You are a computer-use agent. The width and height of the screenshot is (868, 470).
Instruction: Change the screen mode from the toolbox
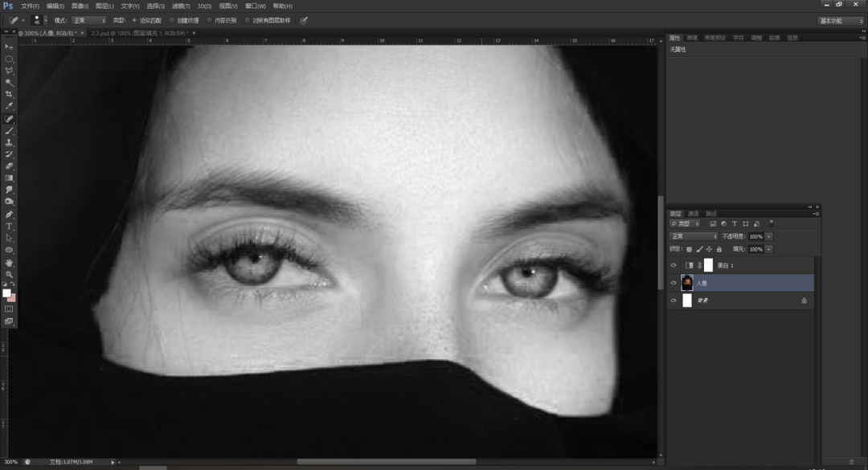click(9, 321)
